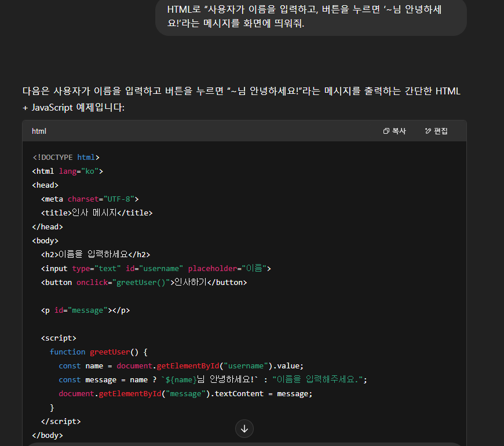The height and width of the screenshot is (446, 504).
Task: Click the closing '</script>' tag line
Action: tap(61, 421)
